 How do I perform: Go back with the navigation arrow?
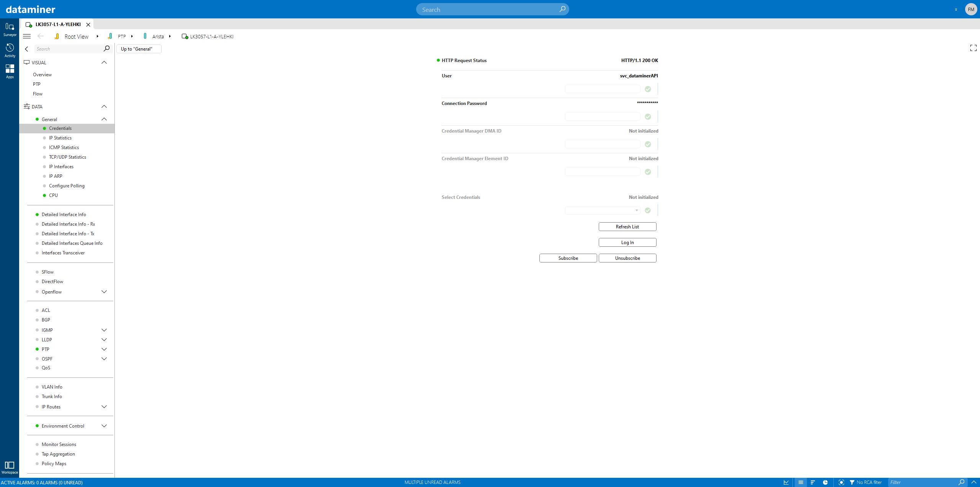pyautogui.click(x=41, y=36)
